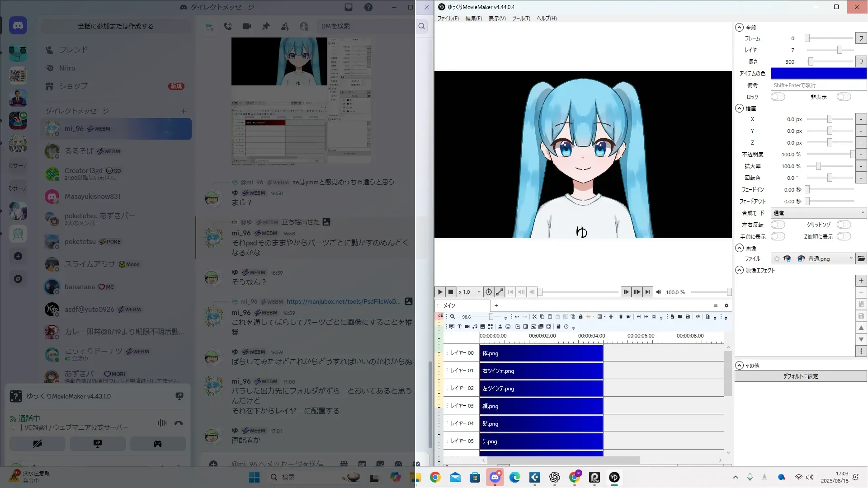Add an audio item via music note icon
Image resolution: width=868 pixels, height=488 pixels.
tap(475, 326)
